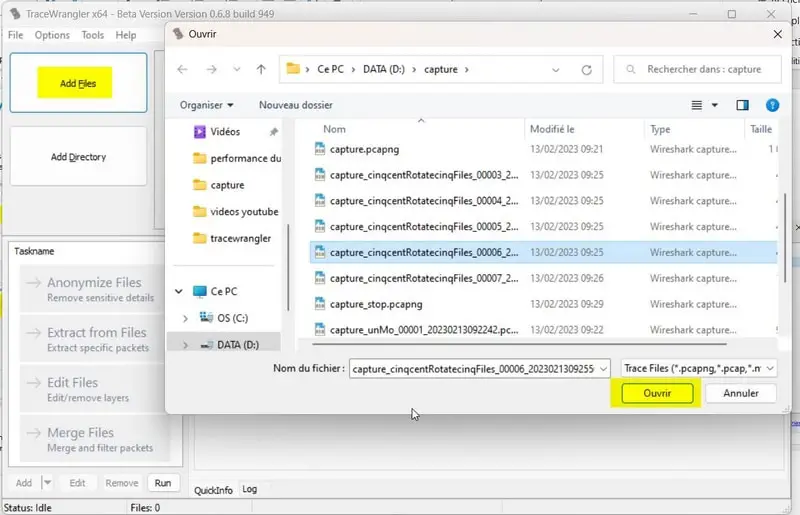Sort files by the Type column header
The image size is (800, 515).
coord(660,129)
